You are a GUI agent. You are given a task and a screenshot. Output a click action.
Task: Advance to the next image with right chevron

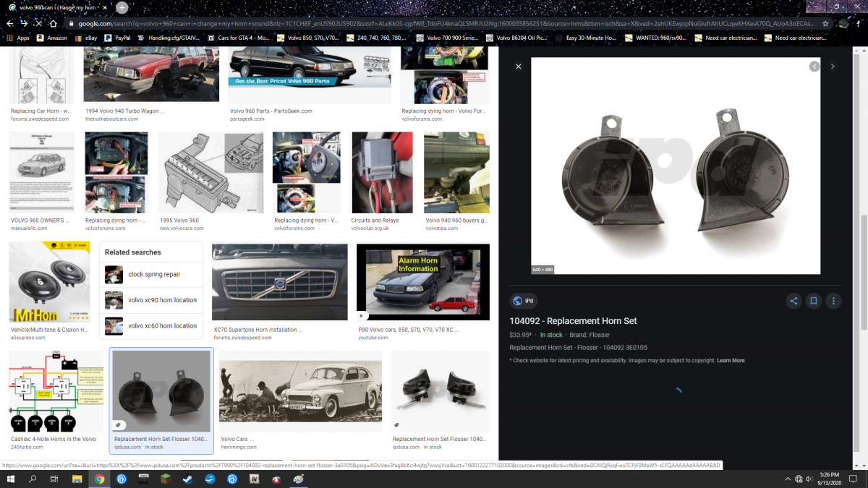pos(832,66)
